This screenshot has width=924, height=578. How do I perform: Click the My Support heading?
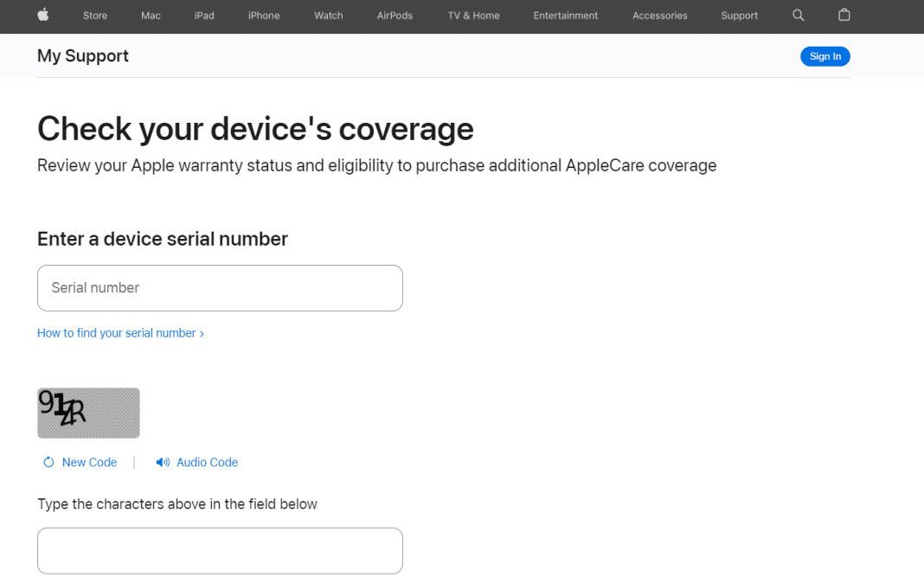82,55
